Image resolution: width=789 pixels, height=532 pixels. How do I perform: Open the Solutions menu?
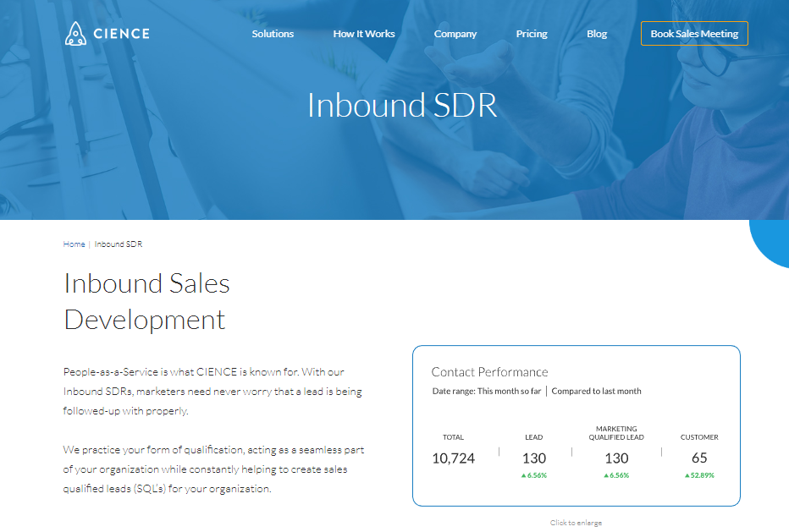(x=273, y=34)
